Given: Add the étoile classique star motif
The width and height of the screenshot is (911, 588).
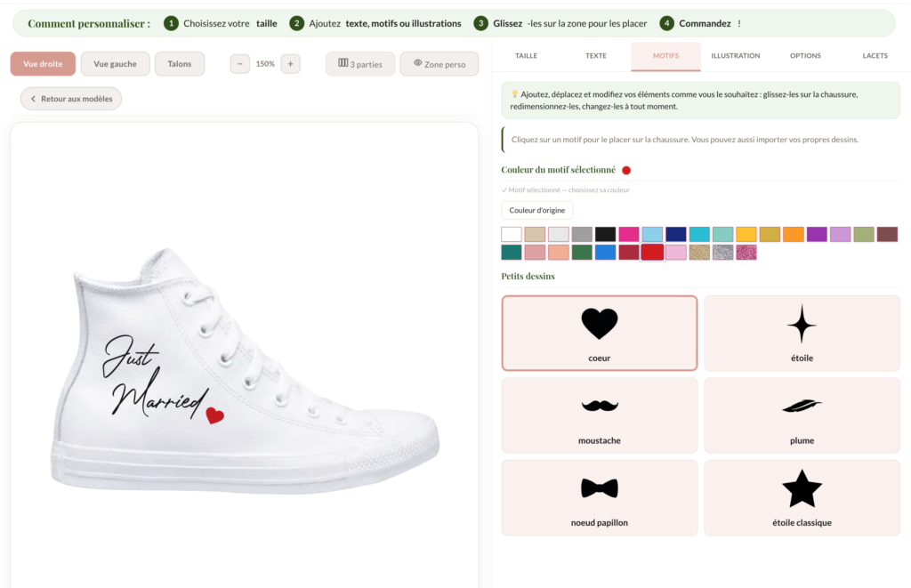Looking at the screenshot, I should tap(802, 498).
